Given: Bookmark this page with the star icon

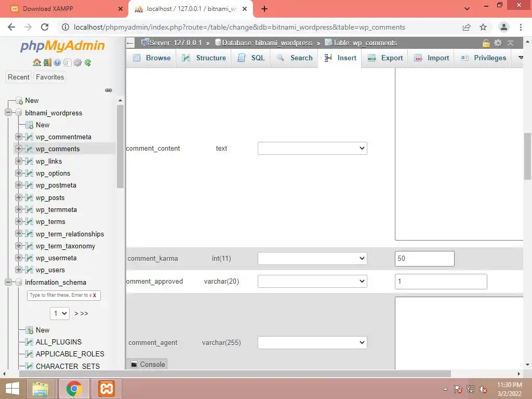Looking at the screenshot, I should coord(483,27).
